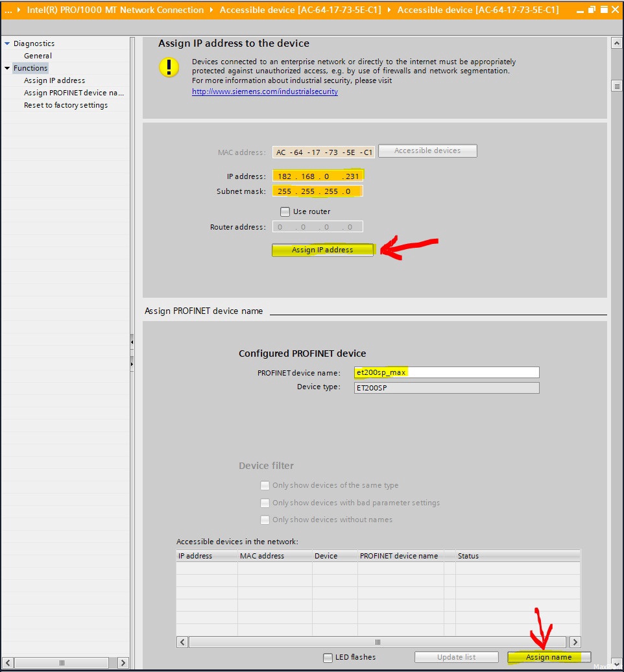Click into the PROFINET device name field
The height and width of the screenshot is (672, 624).
pos(446,372)
